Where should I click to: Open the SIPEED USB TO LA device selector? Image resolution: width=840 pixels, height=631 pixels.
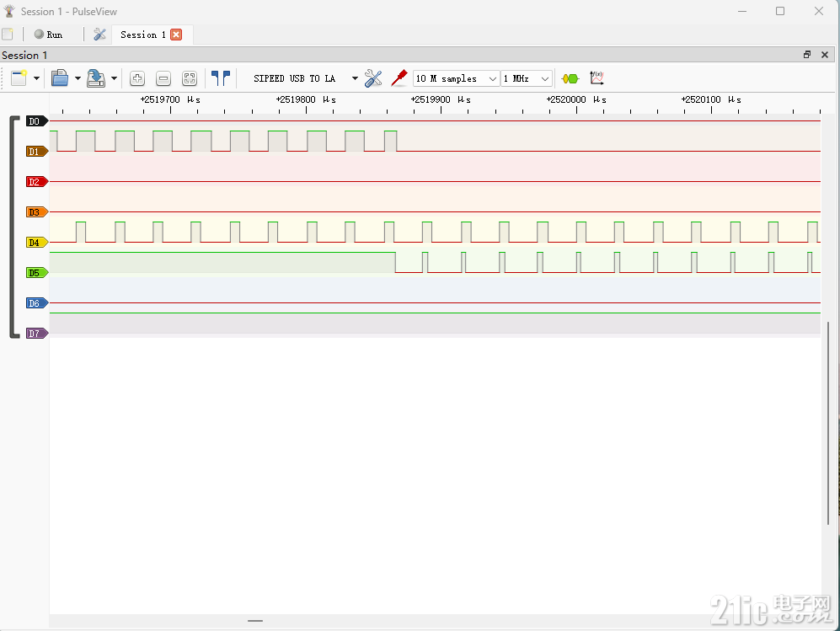(295, 78)
